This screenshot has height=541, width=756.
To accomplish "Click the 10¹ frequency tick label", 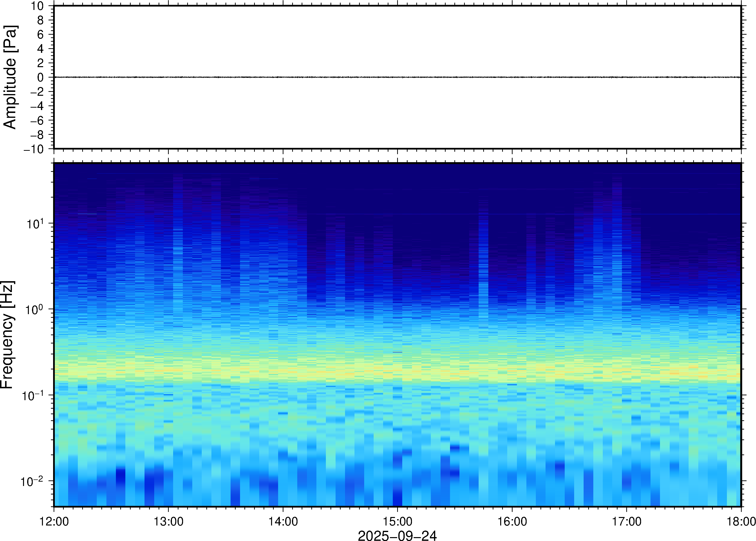I will (x=35, y=223).
